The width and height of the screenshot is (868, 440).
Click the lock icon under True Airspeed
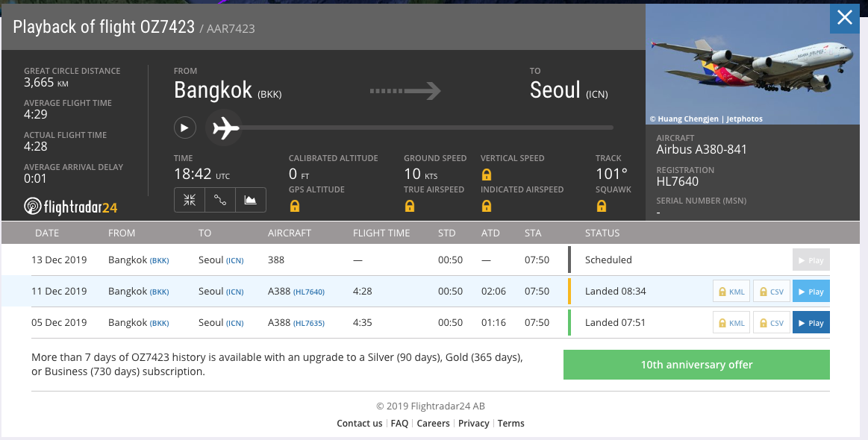410,206
